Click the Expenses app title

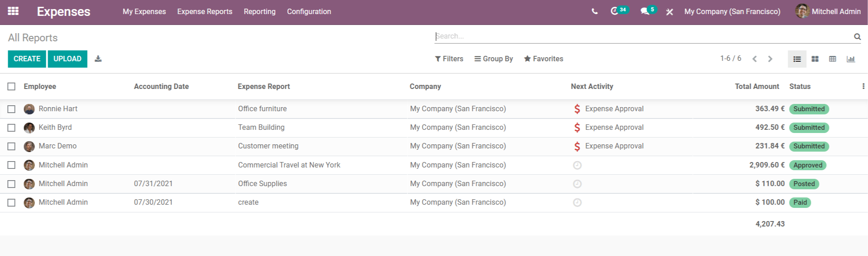point(64,11)
